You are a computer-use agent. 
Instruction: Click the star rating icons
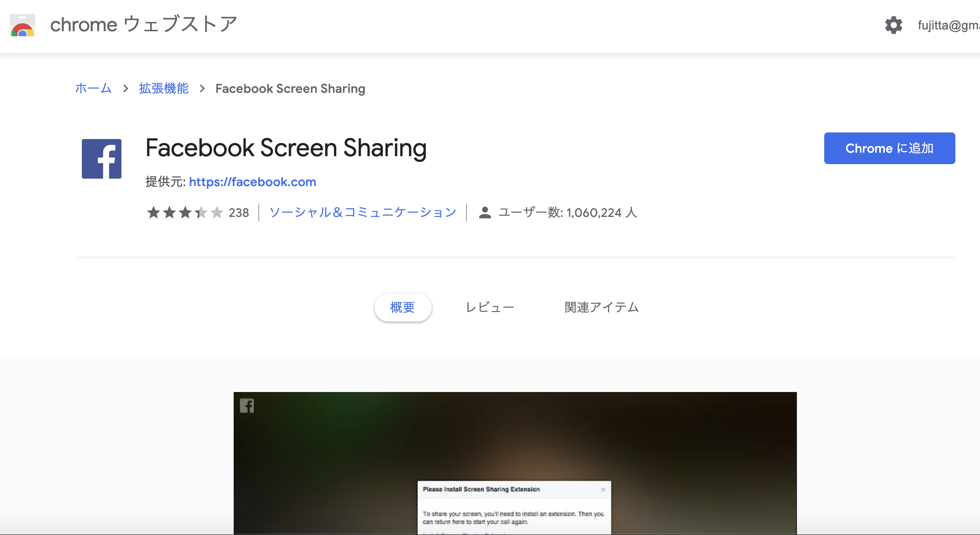185,213
